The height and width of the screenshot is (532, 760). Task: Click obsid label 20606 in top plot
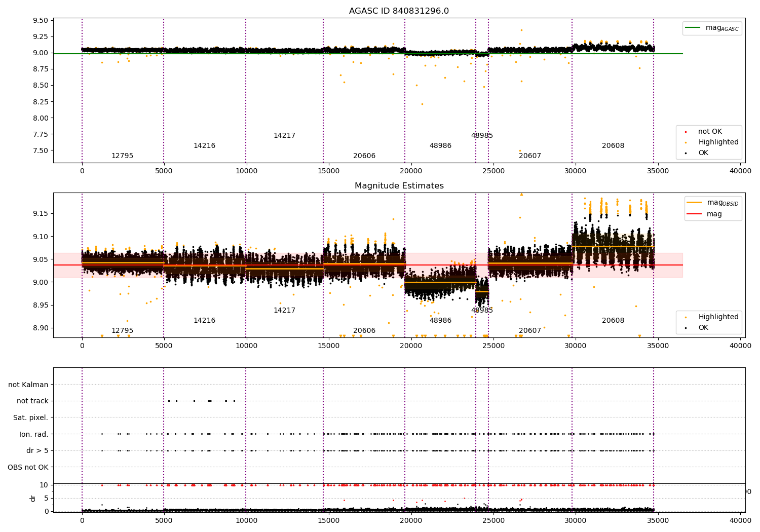click(364, 156)
